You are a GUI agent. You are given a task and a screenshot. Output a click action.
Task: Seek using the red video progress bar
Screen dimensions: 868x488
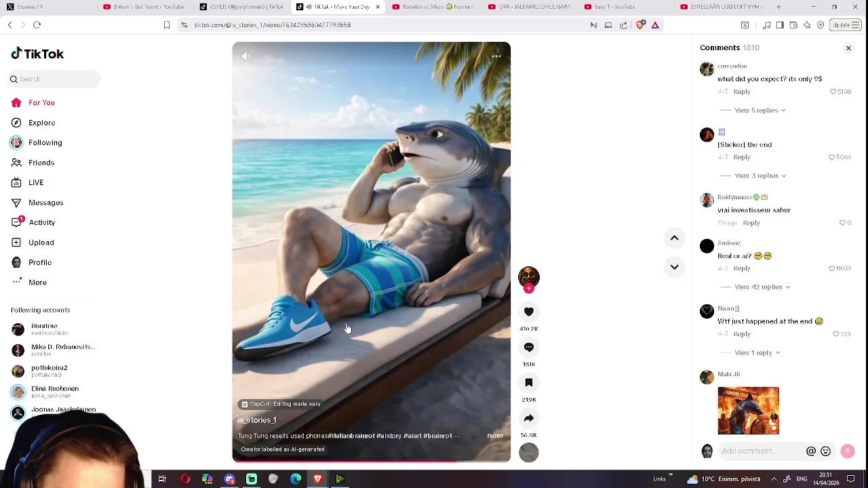pos(371,462)
